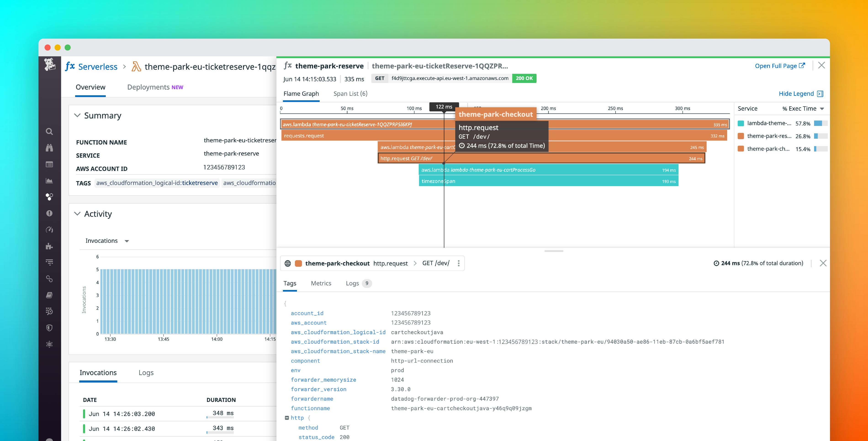Click the lambda-theme-... teal color swatch in the legend
868x441 pixels.
pyautogui.click(x=741, y=123)
